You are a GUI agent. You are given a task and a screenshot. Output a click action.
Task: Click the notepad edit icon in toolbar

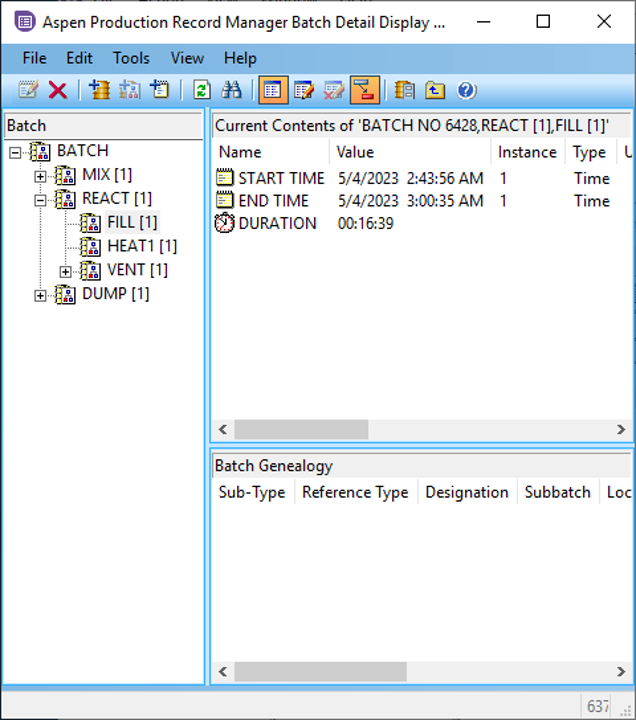coord(29,91)
